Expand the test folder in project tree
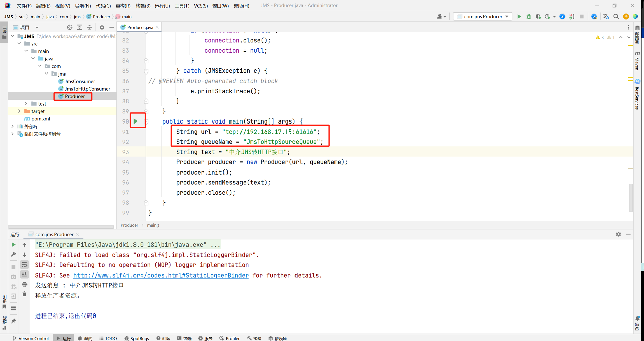 (26, 104)
